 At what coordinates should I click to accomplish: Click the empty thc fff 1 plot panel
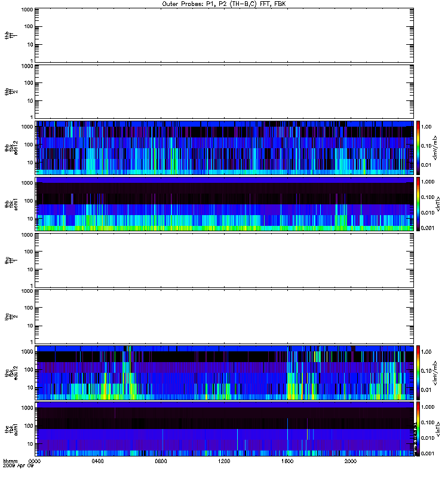point(224,261)
